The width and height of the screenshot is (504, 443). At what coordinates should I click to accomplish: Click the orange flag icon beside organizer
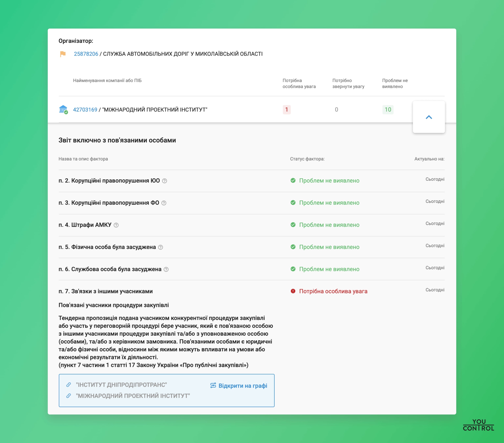tap(63, 54)
